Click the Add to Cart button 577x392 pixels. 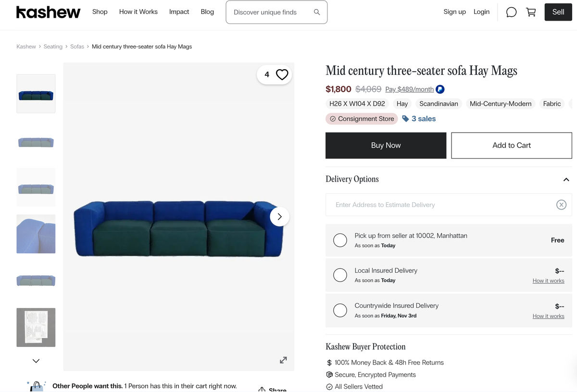coord(511,145)
